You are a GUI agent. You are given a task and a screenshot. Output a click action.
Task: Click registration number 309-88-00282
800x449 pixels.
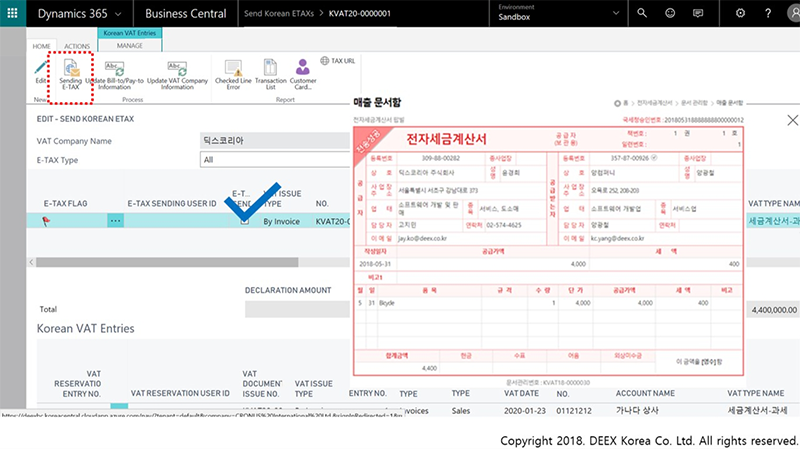pos(441,158)
